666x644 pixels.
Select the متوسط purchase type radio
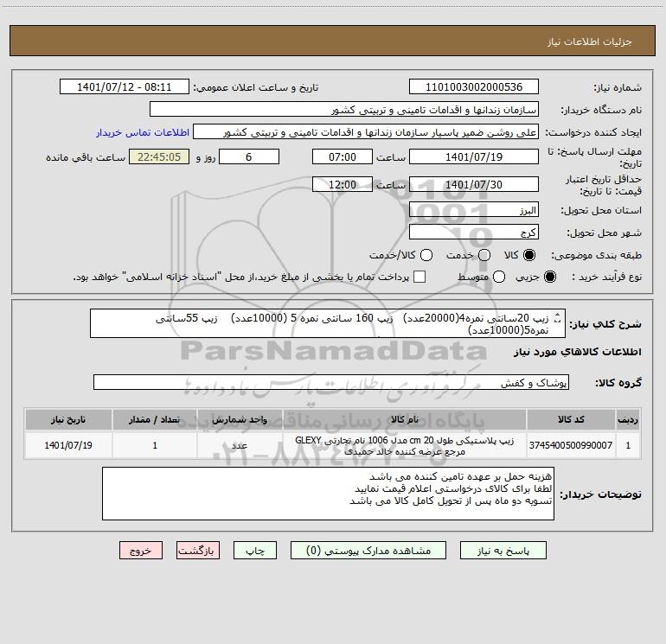click(x=499, y=277)
